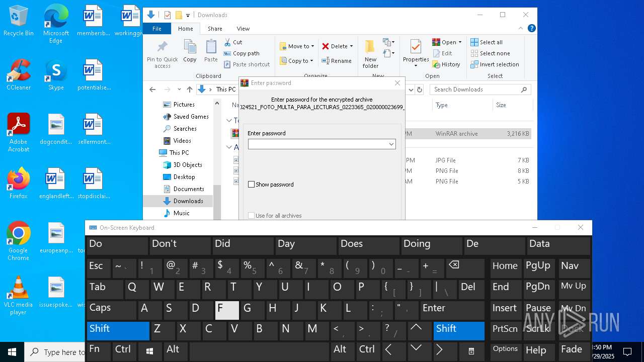Expand the Enter password dropdown arrow
The image size is (644, 362).
point(391,144)
